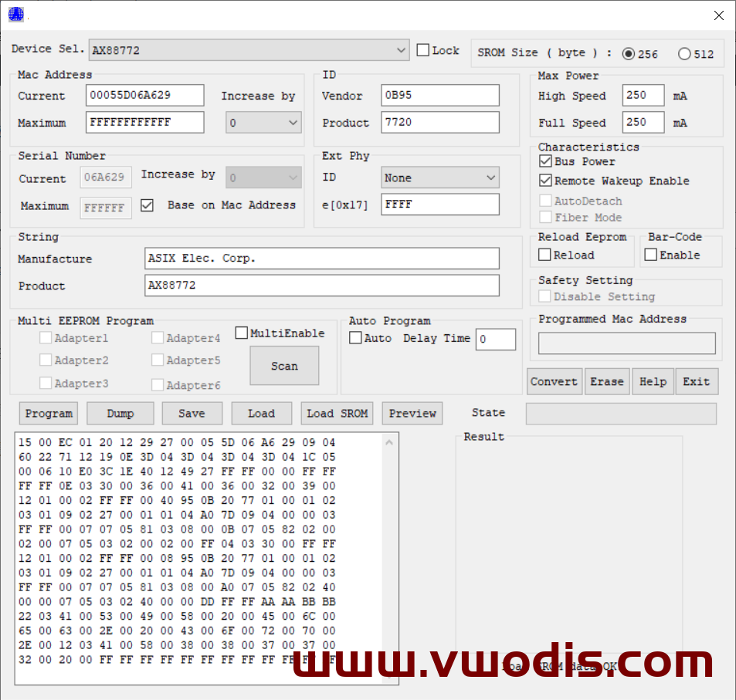Click the Current Mac Address field
Image resolution: width=736 pixels, height=700 pixels.
tap(145, 96)
